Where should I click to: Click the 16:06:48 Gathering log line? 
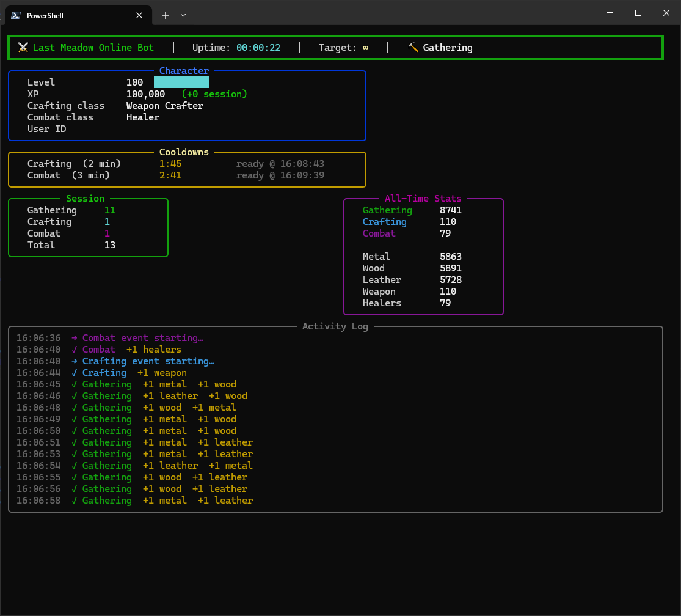click(x=126, y=408)
